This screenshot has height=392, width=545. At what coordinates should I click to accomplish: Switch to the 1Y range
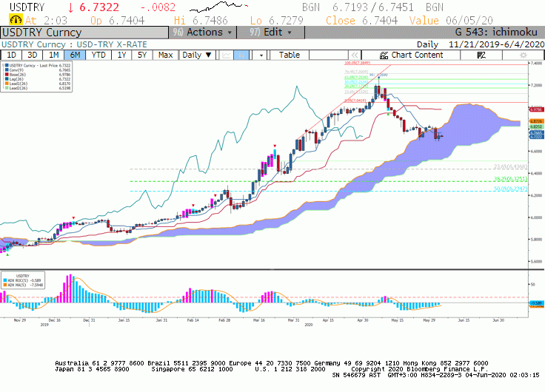121,55
